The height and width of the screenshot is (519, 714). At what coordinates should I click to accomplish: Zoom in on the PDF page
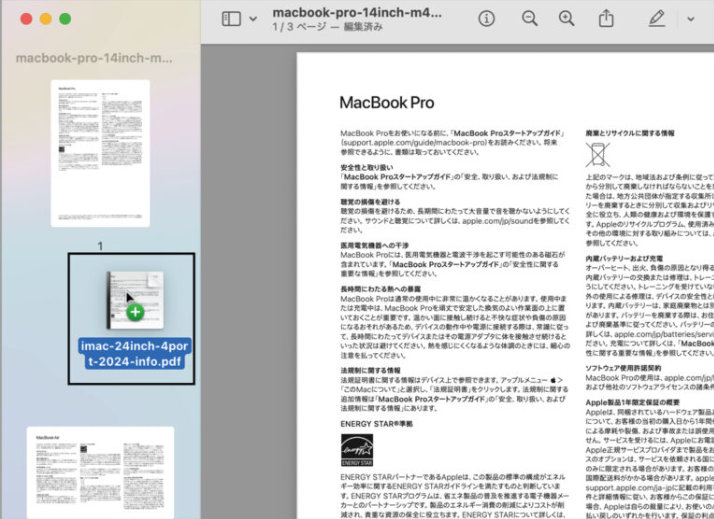[x=566, y=19]
